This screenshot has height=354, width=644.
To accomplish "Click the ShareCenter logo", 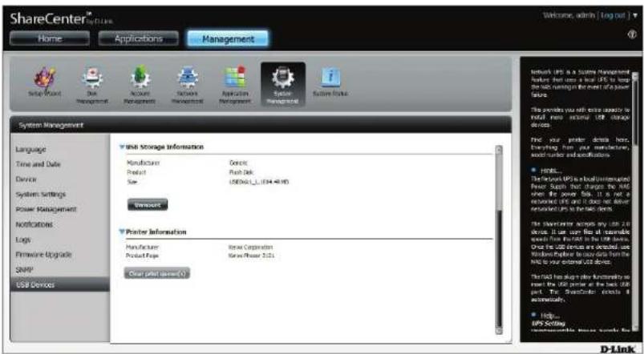I will click(62, 18).
